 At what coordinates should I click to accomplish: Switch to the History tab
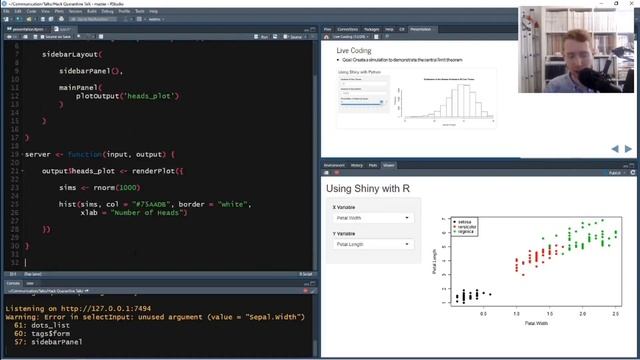pos(357,165)
